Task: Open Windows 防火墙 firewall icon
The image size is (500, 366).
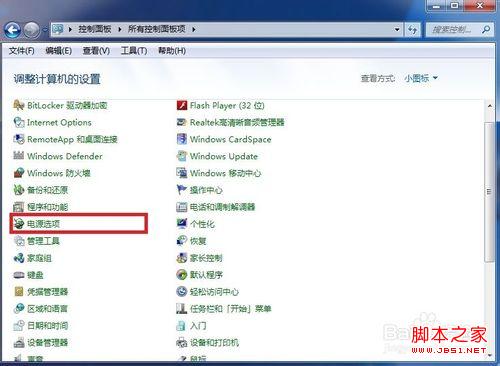Action: 19,173
